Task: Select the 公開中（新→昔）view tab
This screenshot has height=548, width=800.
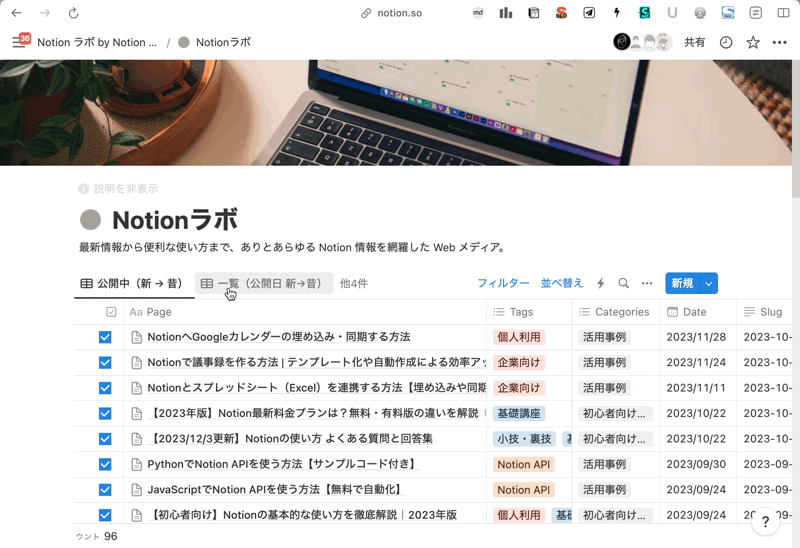Action: pos(133,283)
